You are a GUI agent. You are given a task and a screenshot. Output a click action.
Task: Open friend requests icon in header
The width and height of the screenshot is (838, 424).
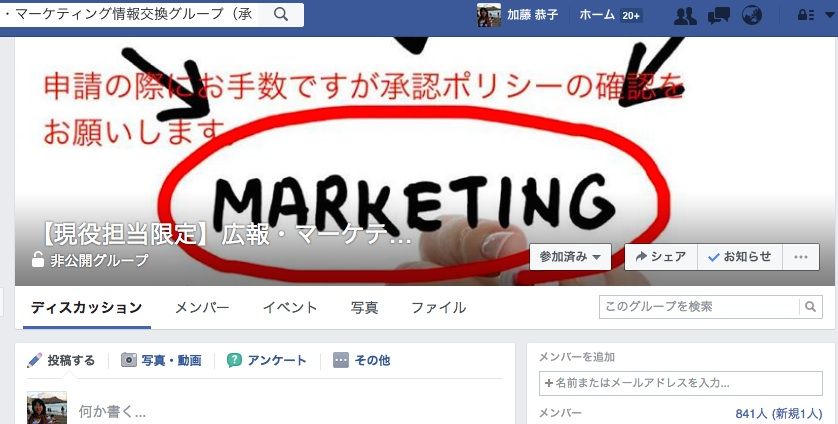(x=685, y=16)
